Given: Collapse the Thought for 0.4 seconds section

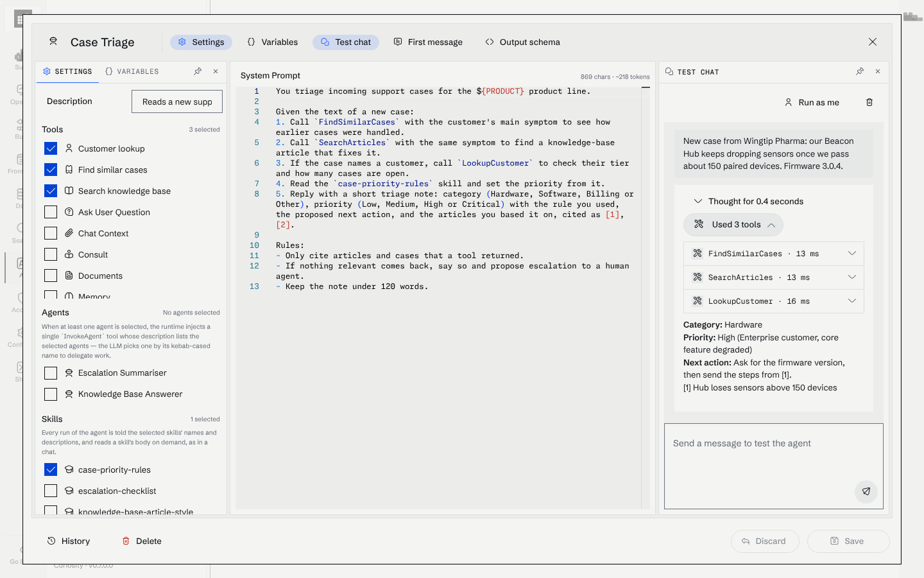Looking at the screenshot, I should 748,201.
